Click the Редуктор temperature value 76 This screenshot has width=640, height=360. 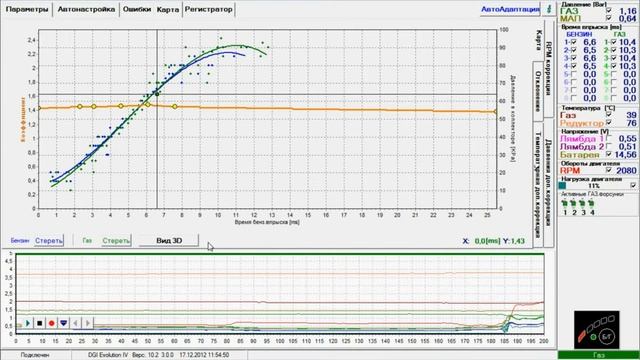[x=631, y=123]
